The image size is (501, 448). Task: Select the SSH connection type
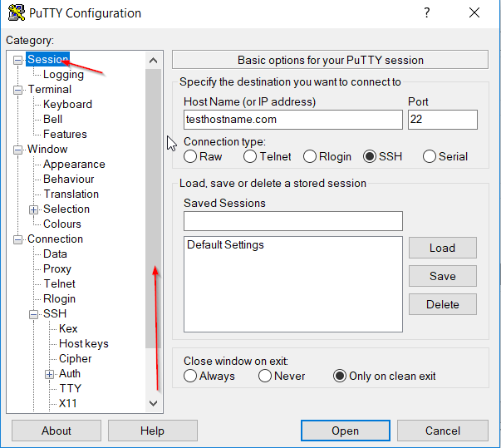(370, 156)
